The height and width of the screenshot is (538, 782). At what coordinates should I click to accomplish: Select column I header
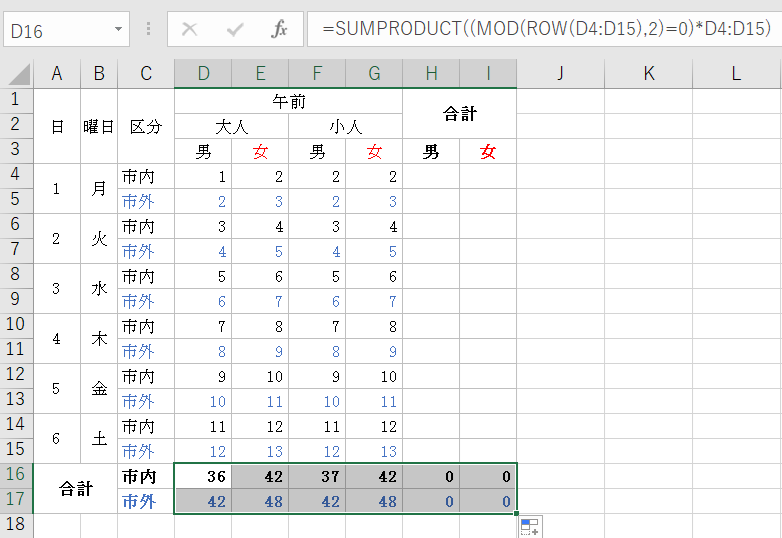coord(488,74)
